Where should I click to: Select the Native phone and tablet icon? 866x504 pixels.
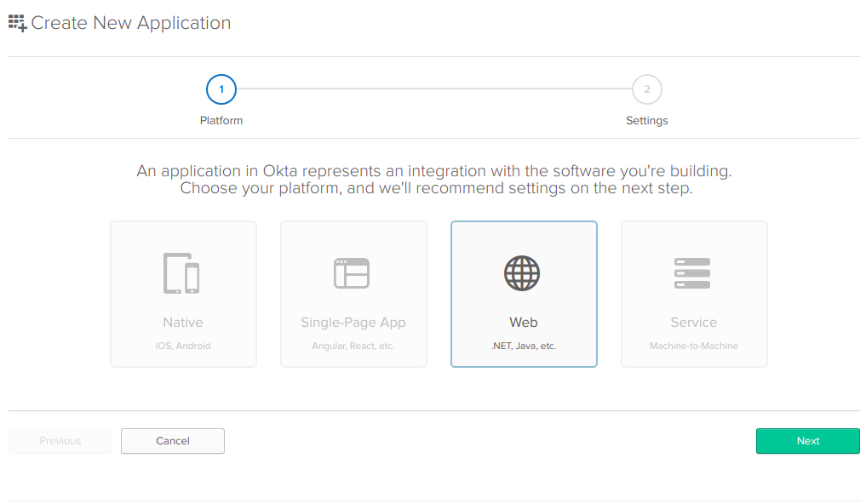point(182,273)
